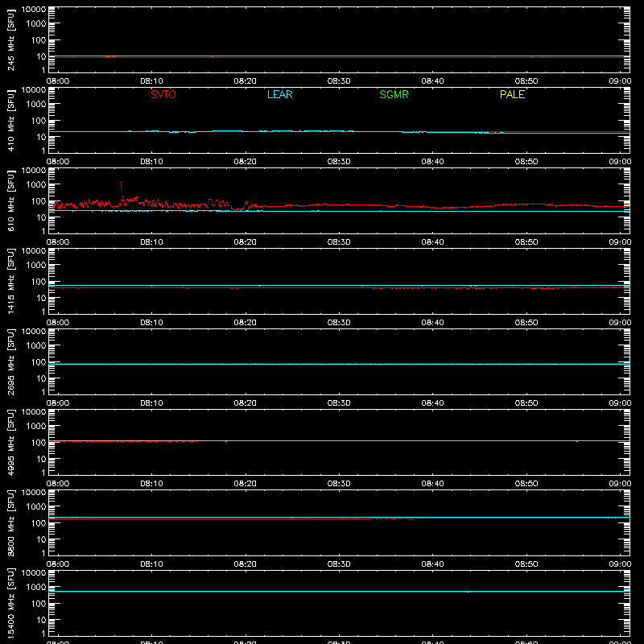The height and width of the screenshot is (644, 644).
Task: Click 09:00 time label under the 410 MHz plot
Action: tap(620, 162)
